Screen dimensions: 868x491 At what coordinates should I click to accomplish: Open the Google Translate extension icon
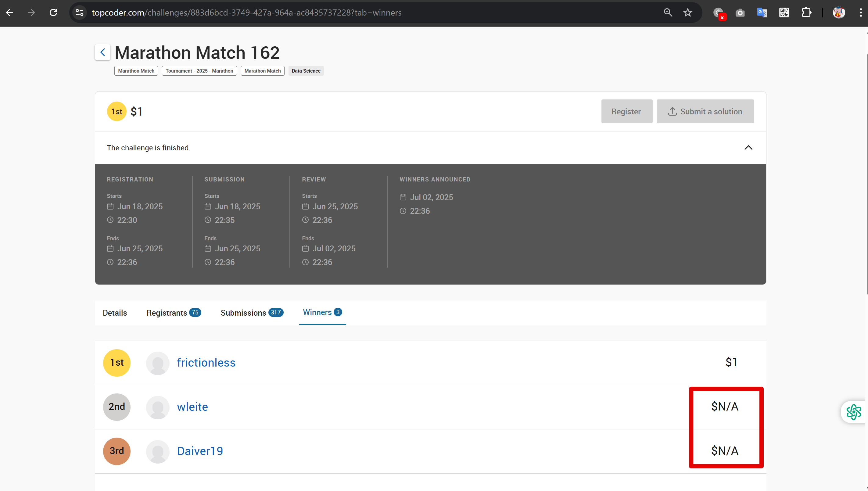coord(762,13)
